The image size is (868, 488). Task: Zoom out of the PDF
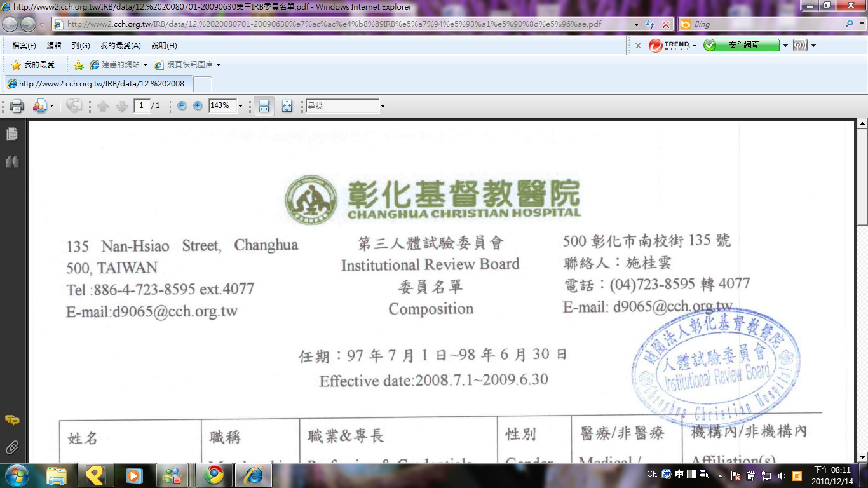click(182, 106)
